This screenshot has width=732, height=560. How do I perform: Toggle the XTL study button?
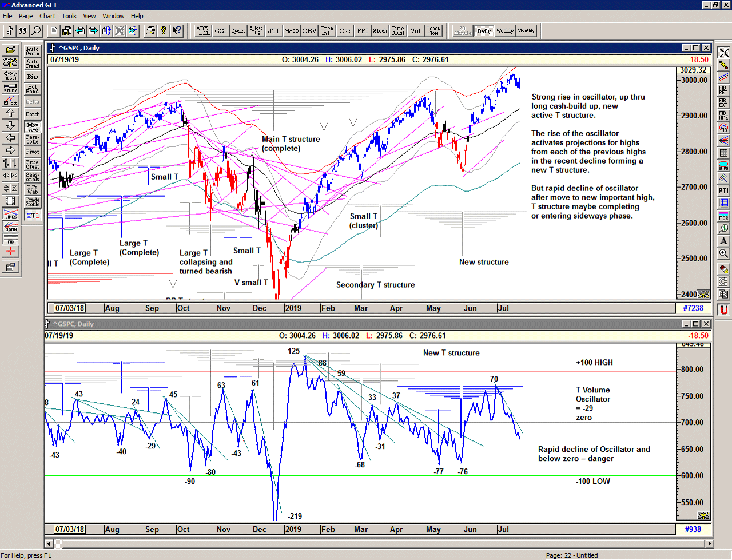[x=33, y=216]
